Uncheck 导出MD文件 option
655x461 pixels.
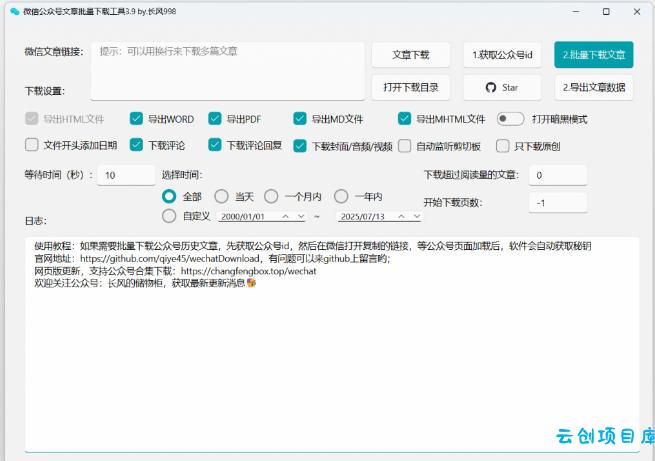coord(300,119)
